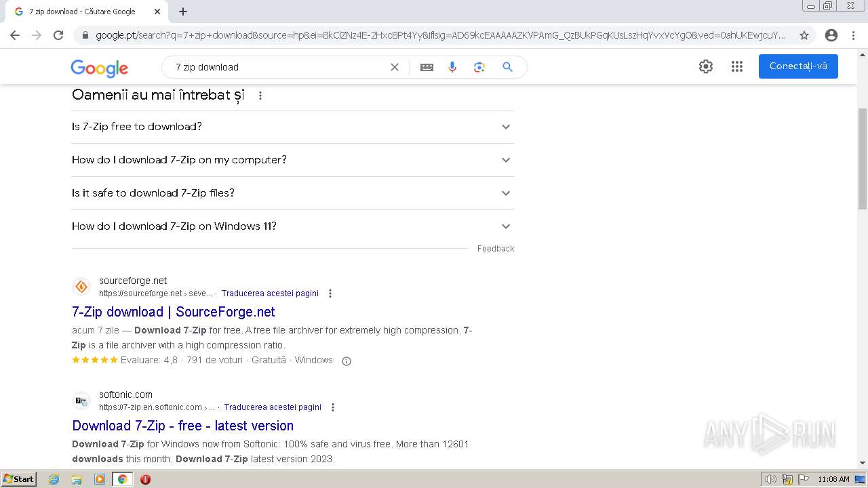
Task: Click the SourceForge favicon in results
Action: point(81,287)
